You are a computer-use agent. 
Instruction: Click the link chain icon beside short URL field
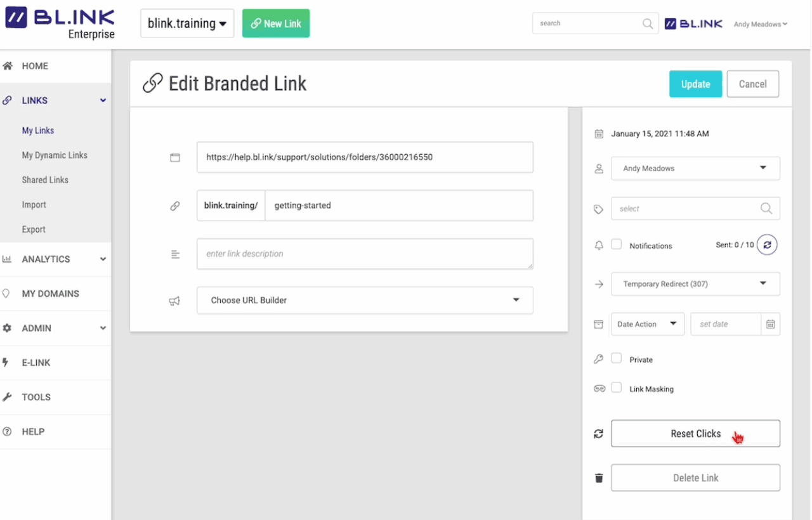(175, 205)
